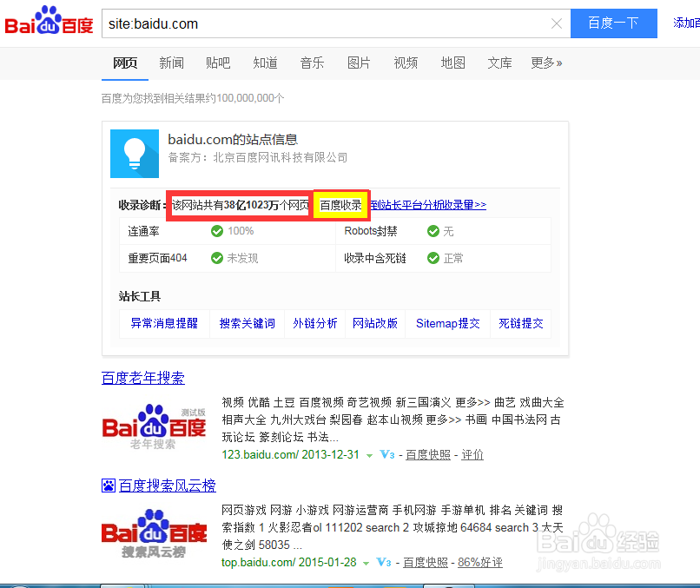The height and width of the screenshot is (588, 700).
Task: Switch to the 网页 tab
Action: coord(125,63)
